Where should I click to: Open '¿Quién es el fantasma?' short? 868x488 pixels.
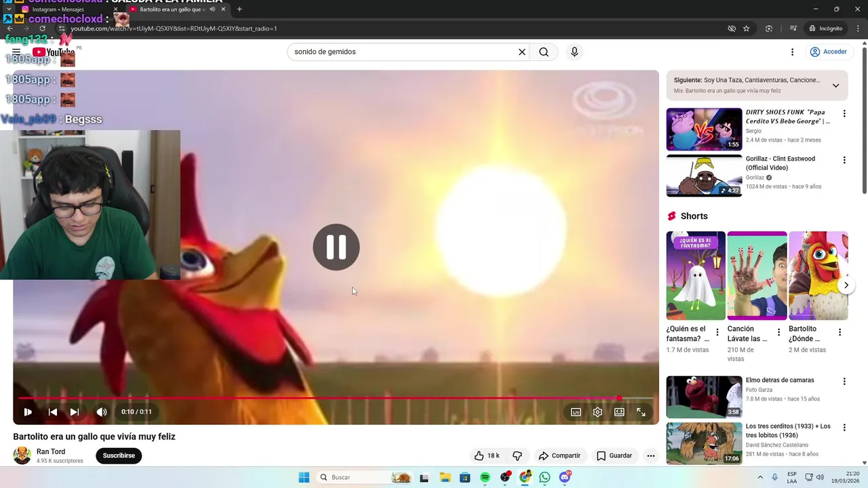696,276
